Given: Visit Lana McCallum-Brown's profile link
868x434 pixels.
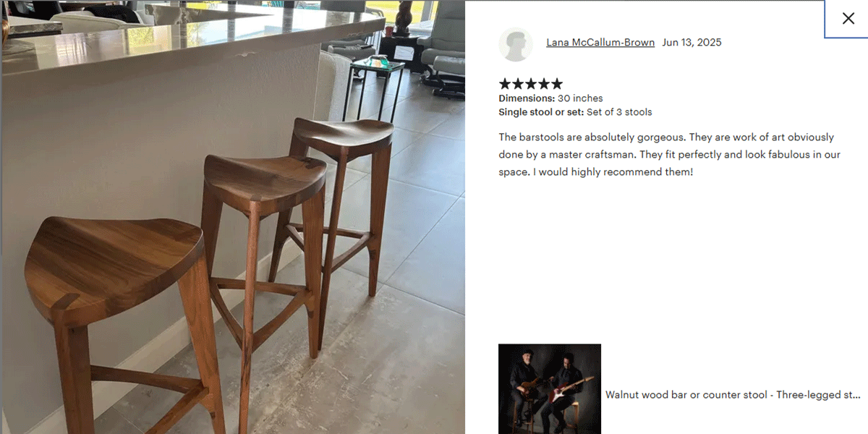Looking at the screenshot, I should coord(600,43).
